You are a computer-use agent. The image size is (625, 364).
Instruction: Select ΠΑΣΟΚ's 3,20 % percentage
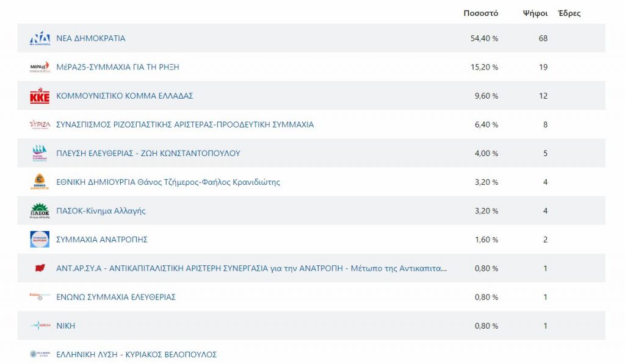[486, 211]
